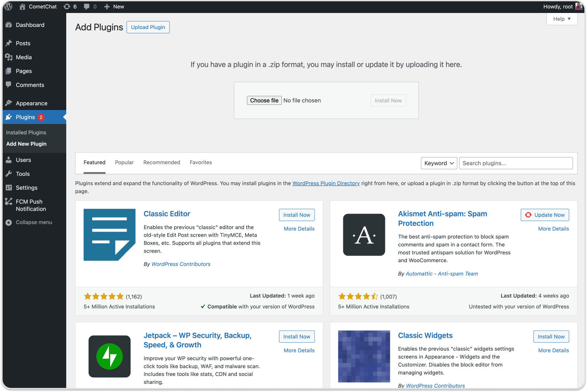This screenshot has height=392, width=587.
Task: Open the Keyword search type dropdown
Action: 439,163
